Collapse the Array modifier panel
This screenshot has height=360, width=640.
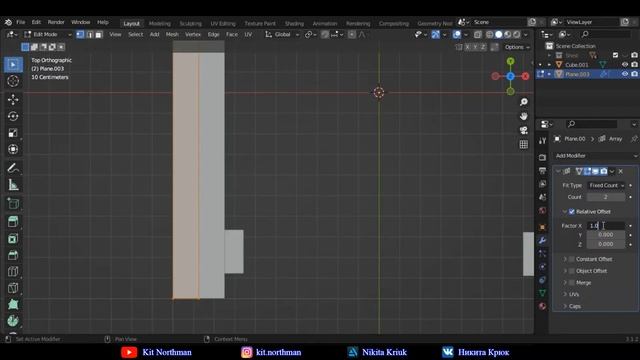point(558,171)
